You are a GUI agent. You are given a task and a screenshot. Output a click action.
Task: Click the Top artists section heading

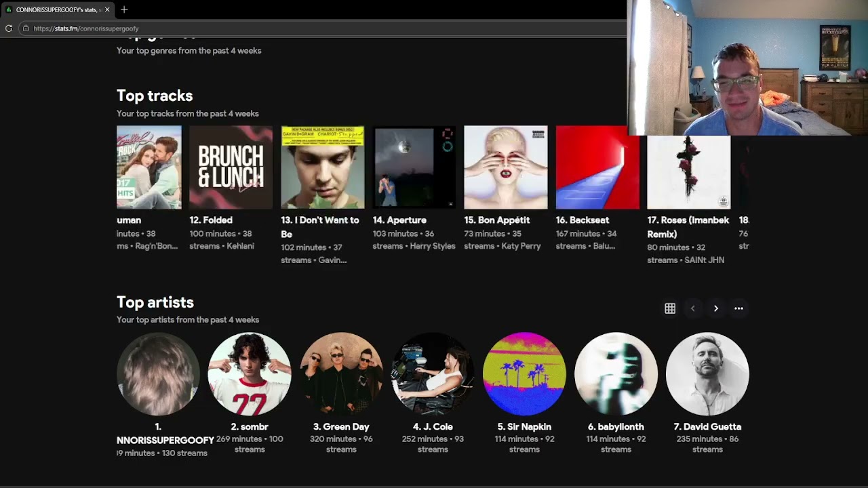pos(155,302)
